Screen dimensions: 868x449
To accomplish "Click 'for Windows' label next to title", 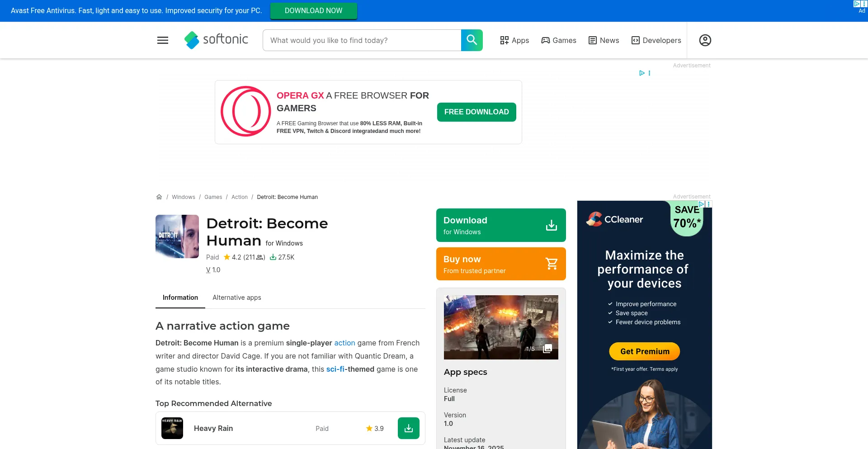I will pyautogui.click(x=284, y=243).
